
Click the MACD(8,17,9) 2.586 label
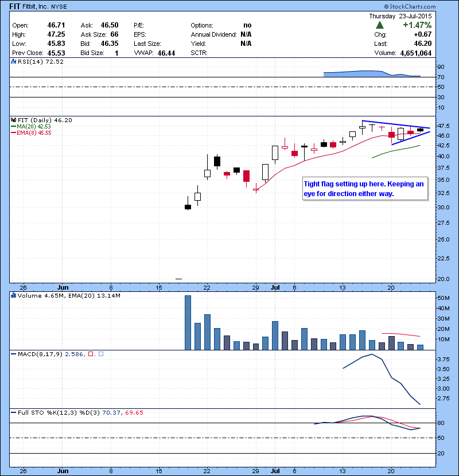click(x=50, y=354)
